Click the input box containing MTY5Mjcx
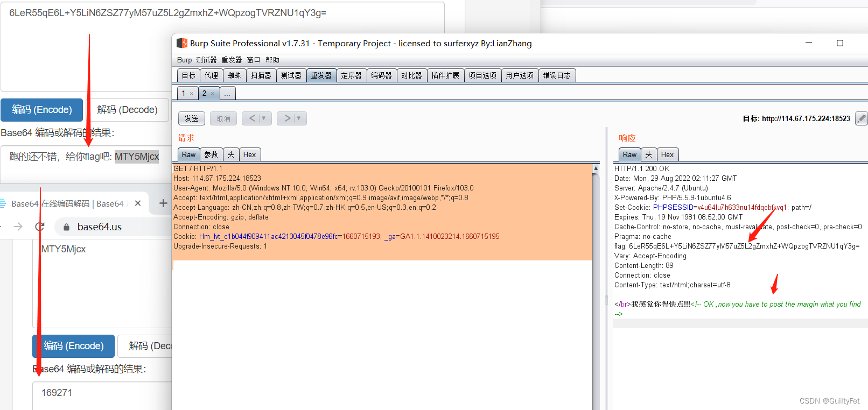The height and width of the screenshot is (410, 868). pos(102,283)
